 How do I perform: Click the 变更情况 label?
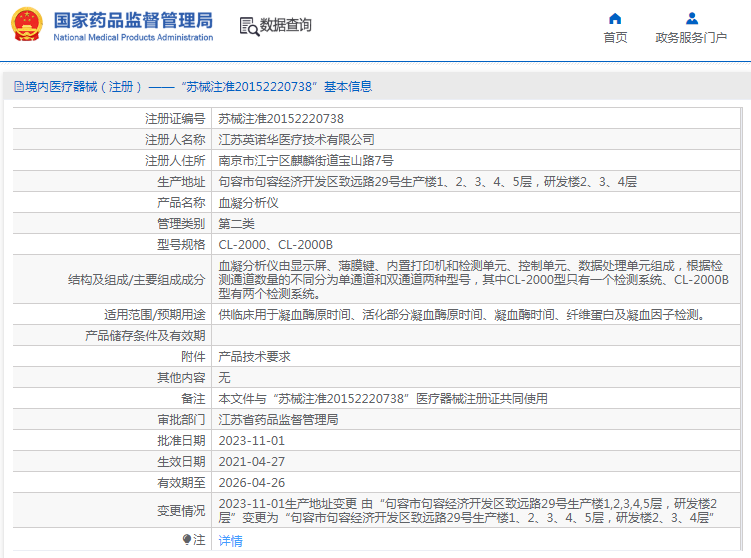(x=181, y=511)
